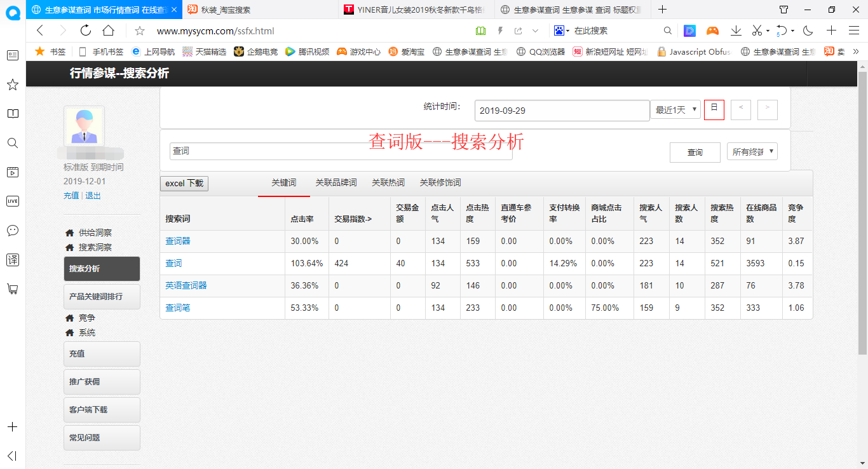Switch to the 关联品牌词 tab
Screen dimensions: 868x469
(x=336, y=183)
